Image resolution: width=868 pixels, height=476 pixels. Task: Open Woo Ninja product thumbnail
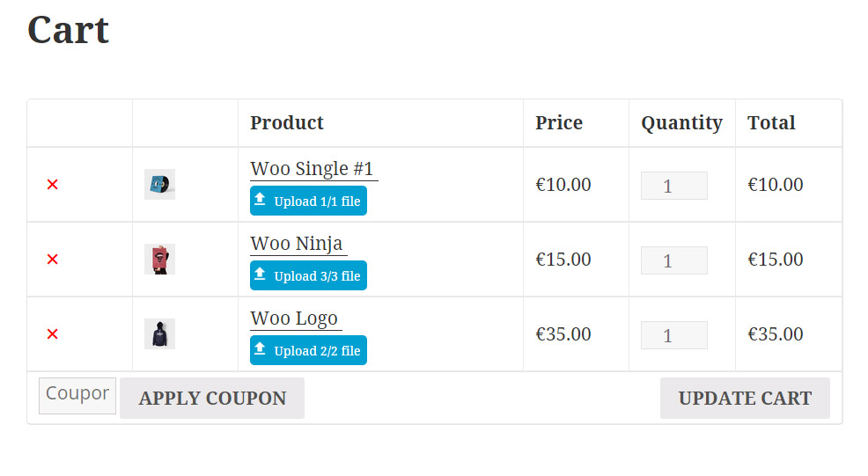[x=159, y=260]
